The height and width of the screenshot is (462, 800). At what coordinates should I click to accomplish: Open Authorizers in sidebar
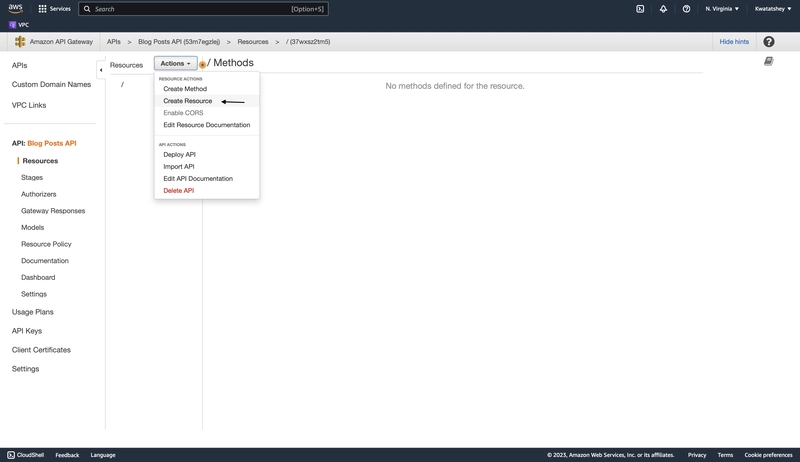[38, 194]
